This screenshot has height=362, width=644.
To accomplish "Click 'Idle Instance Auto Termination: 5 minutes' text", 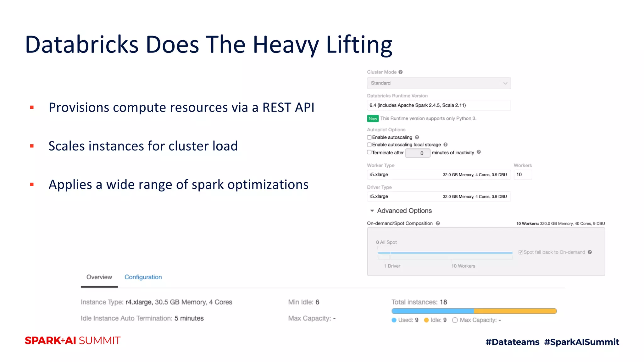I will 142,318.
